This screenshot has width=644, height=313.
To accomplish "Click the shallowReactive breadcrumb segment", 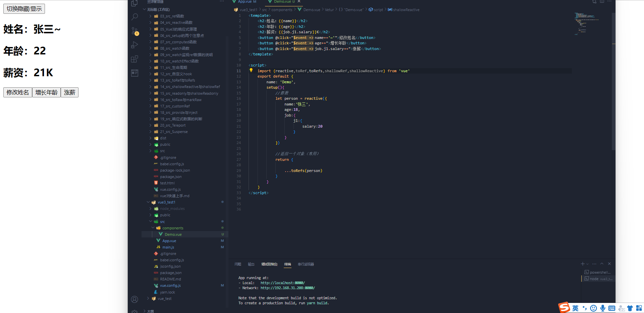I will (404, 10).
